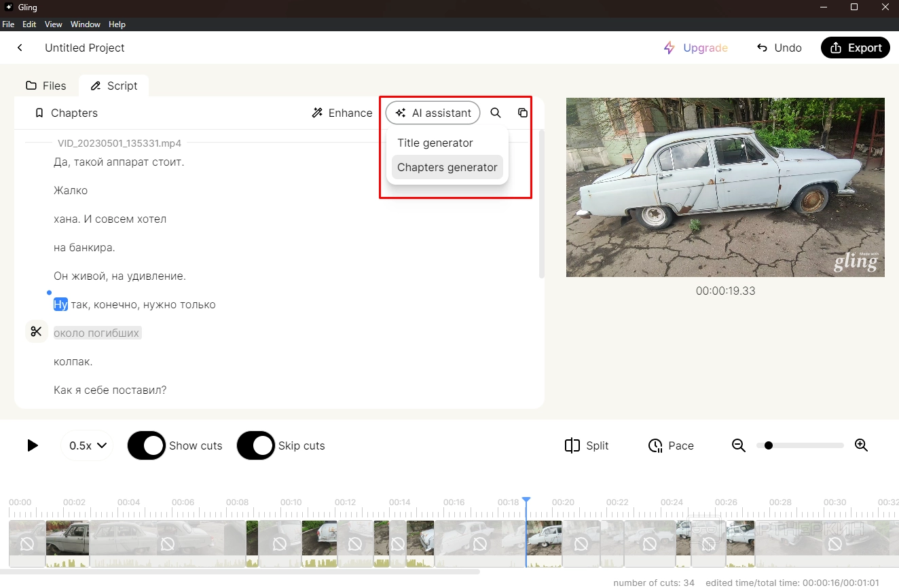Select Chapters generator from the menu

tap(447, 167)
